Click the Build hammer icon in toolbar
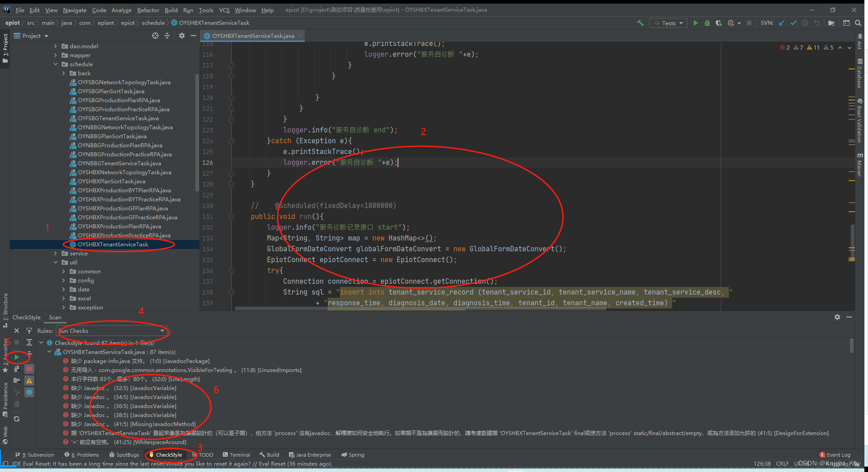 click(x=640, y=23)
